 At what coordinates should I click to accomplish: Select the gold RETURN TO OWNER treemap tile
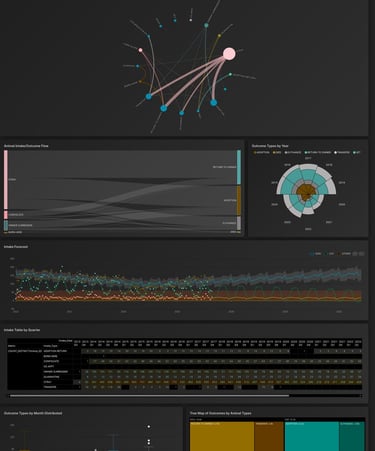pos(222,436)
